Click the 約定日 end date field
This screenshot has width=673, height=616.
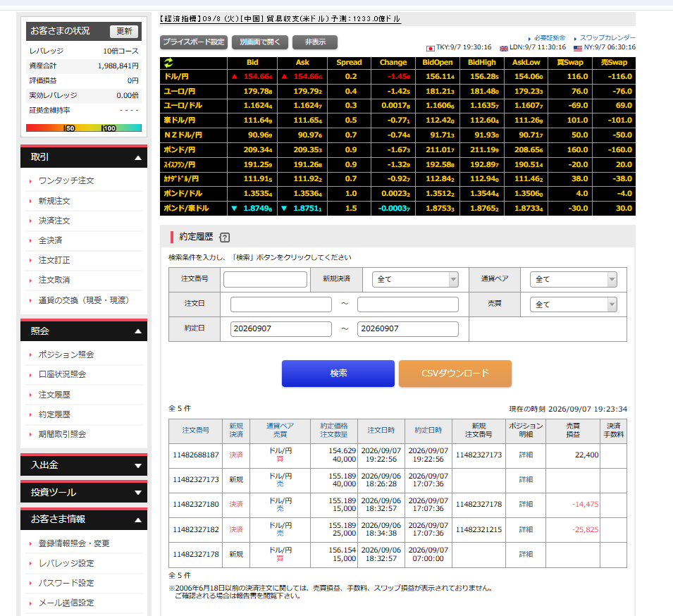[x=408, y=329]
